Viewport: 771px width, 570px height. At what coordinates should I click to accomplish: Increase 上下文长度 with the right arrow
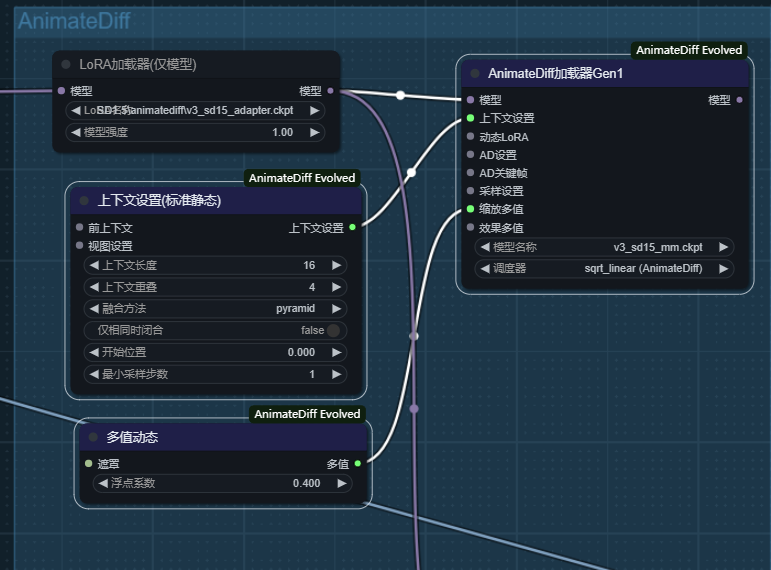336,266
